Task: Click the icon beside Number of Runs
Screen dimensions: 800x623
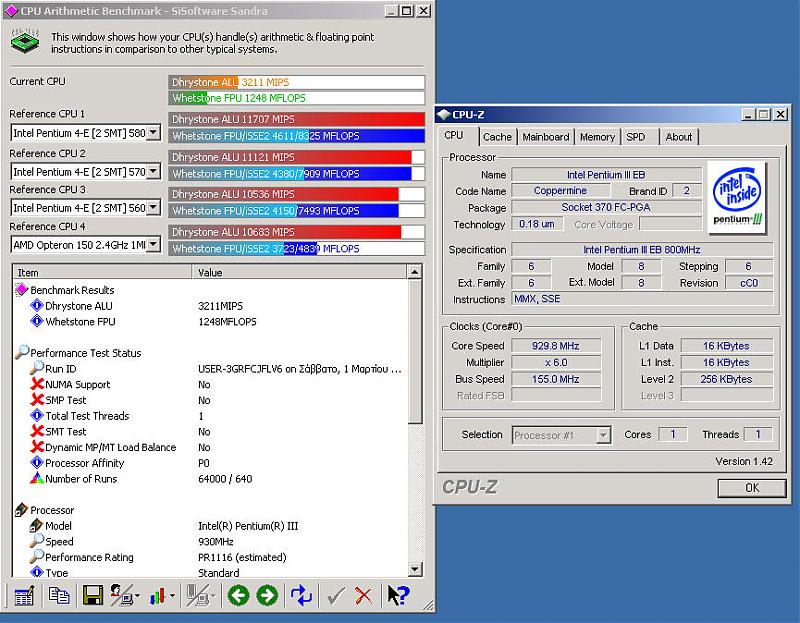Action: tap(37, 479)
